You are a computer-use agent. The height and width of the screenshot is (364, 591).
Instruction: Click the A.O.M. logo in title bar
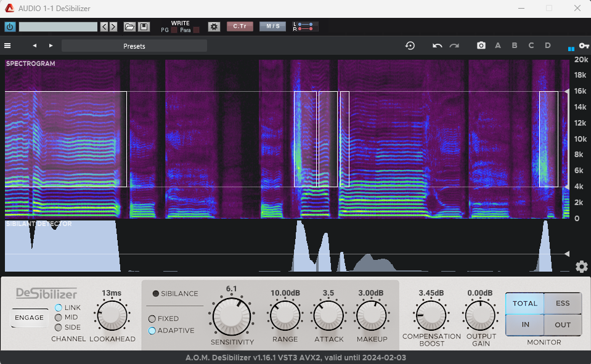[9, 8]
